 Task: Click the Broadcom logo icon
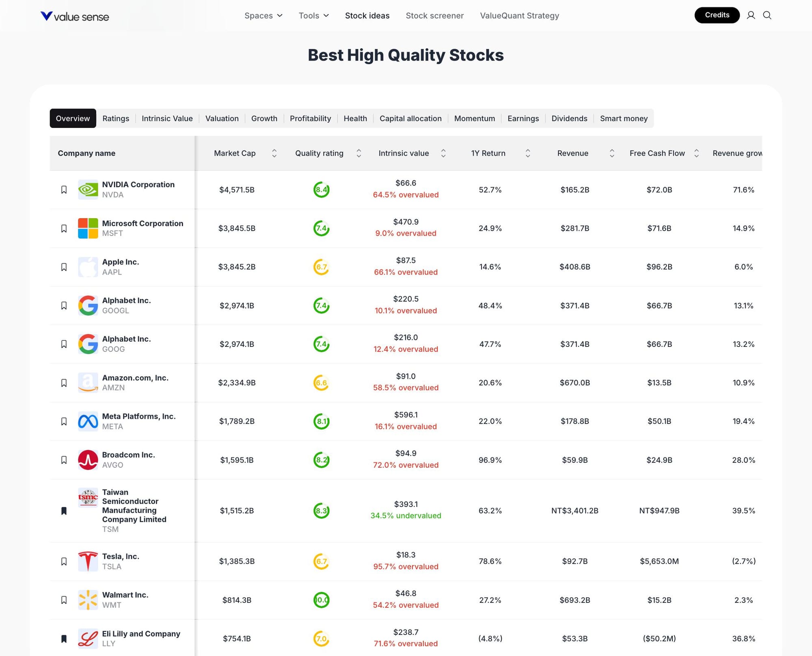coord(88,460)
